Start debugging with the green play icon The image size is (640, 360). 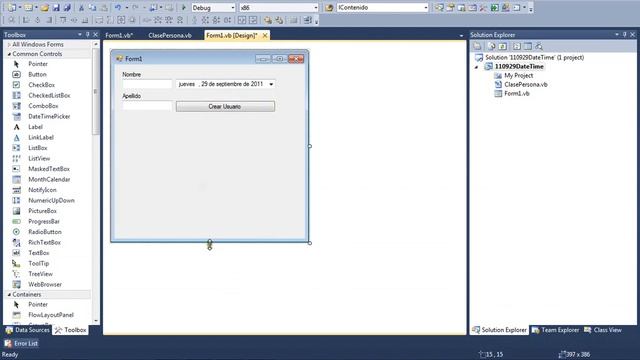(184, 8)
